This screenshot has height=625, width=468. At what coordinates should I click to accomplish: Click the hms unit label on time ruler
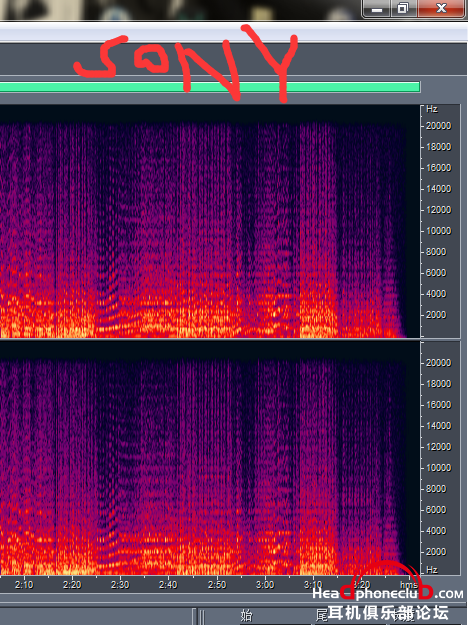point(409,584)
